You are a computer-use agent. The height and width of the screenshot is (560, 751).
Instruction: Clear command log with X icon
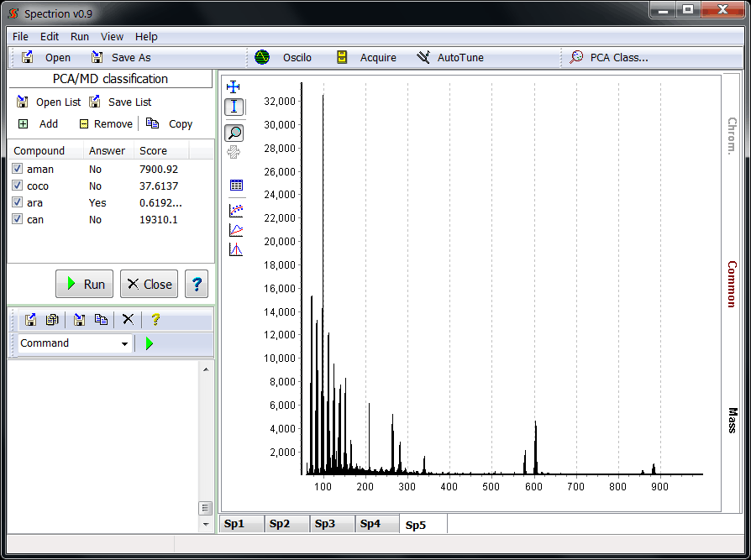pos(128,319)
